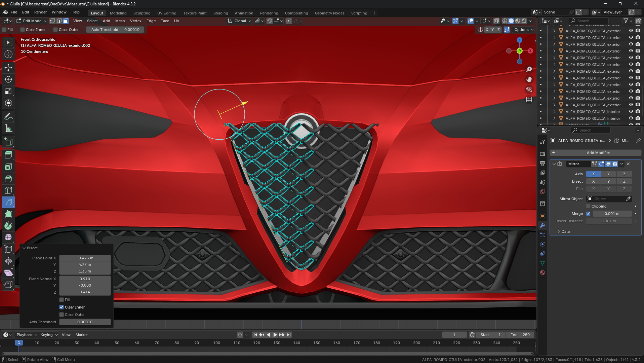Open the Mesh menu in viewport header
Viewport: 644px width, 363px height.
pyautogui.click(x=120, y=21)
